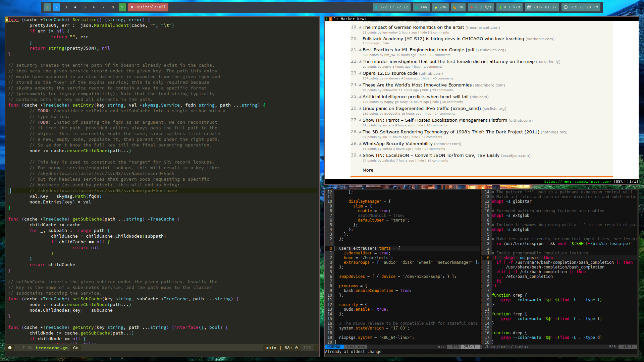This screenshot has height=362, width=644.
Task: Click the treecache.go filename in status line
Action: 51,348
